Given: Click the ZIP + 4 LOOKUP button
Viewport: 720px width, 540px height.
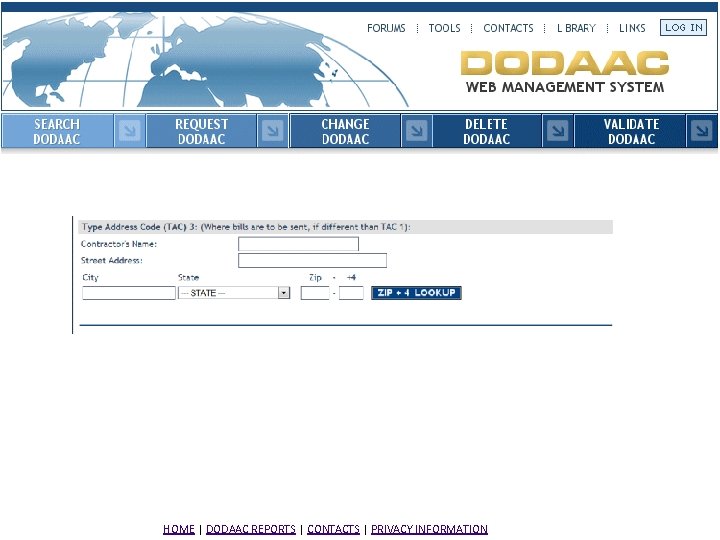Looking at the screenshot, I should coord(416,292).
